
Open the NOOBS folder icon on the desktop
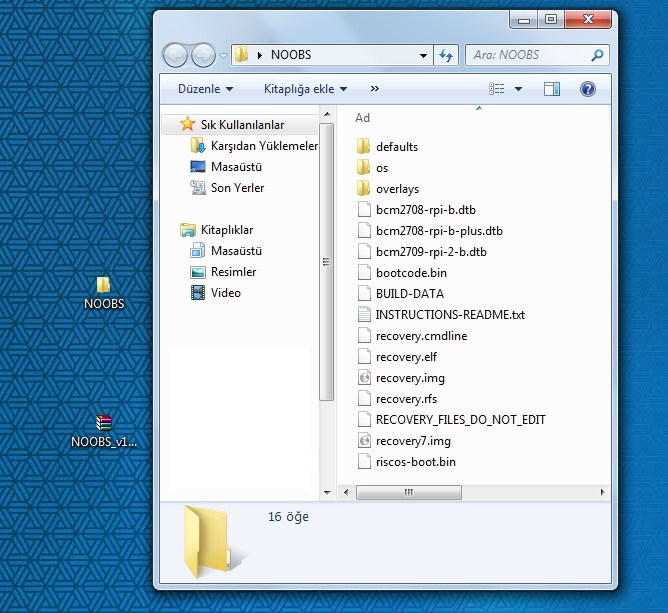(x=104, y=292)
